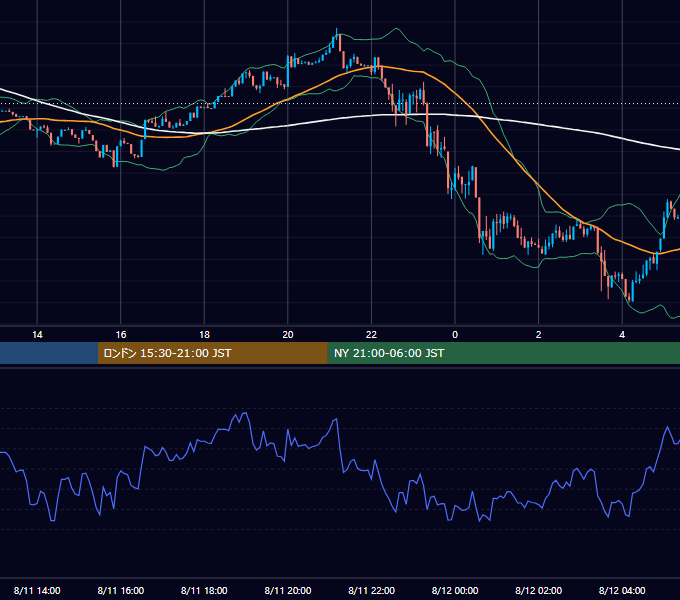
Task: Click the 14 hour axis label
Action: [37, 335]
